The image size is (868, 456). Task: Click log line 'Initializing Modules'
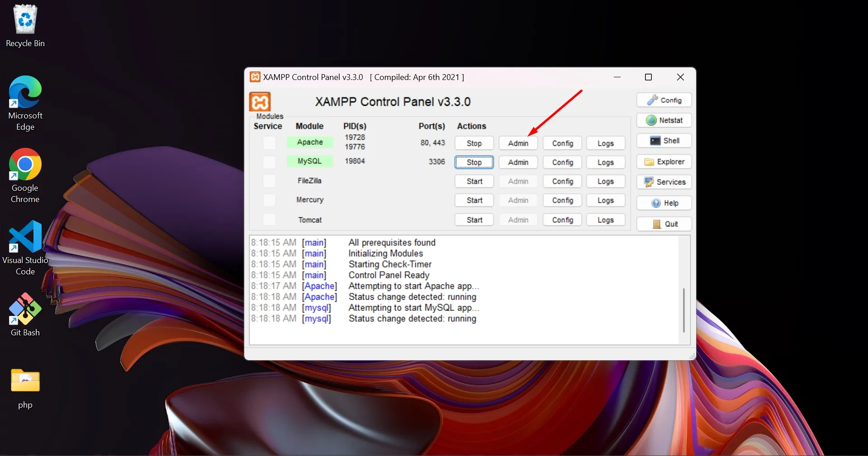(x=386, y=254)
